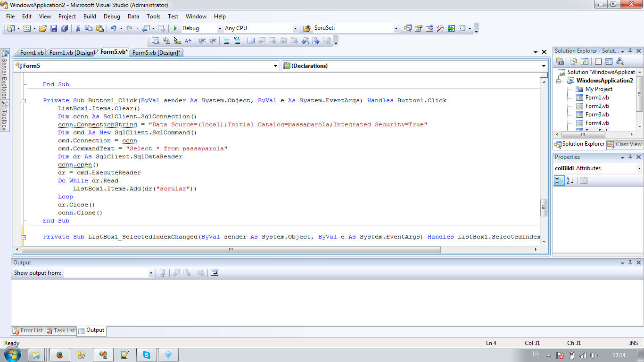644x362 pixels.
Task: Click View Code icon in Solution Explorer
Action: pyautogui.click(x=598, y=61)
